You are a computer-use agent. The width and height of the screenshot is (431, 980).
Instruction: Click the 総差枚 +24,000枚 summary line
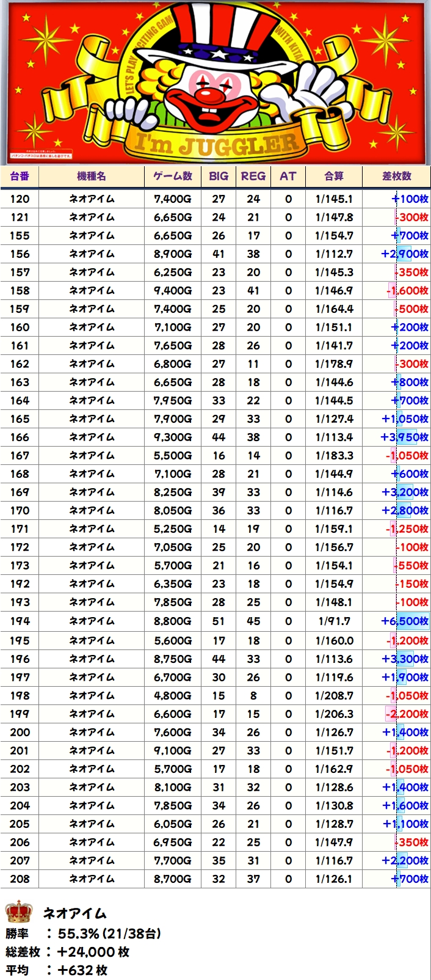[x=67, y=952]
